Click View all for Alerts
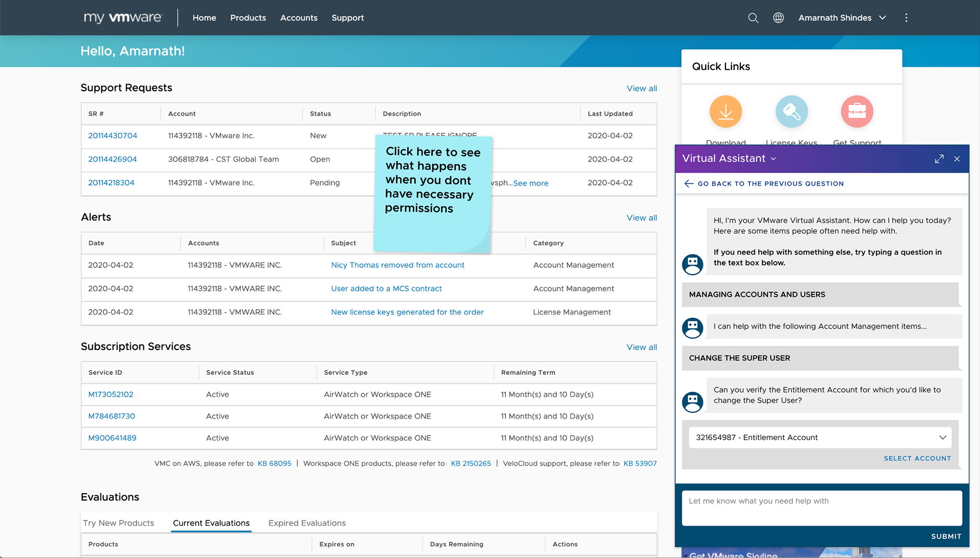The image size is (980, 558). (x=642, y=218)
